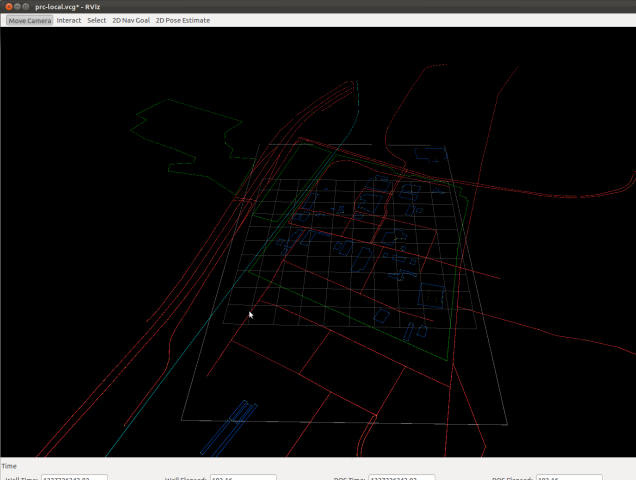Click the Wall Elapsed value field
Viewport: 636px width, 480px height.
click(x=242, y=477)
